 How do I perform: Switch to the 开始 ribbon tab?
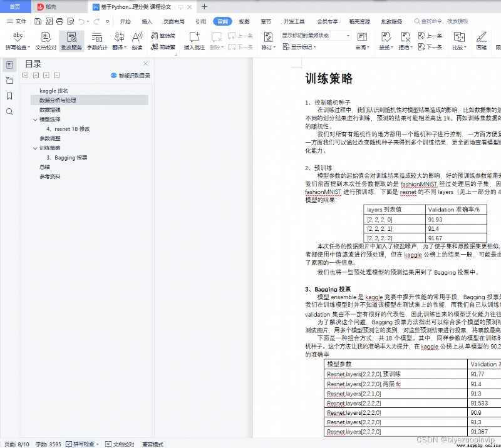[125, 21]
